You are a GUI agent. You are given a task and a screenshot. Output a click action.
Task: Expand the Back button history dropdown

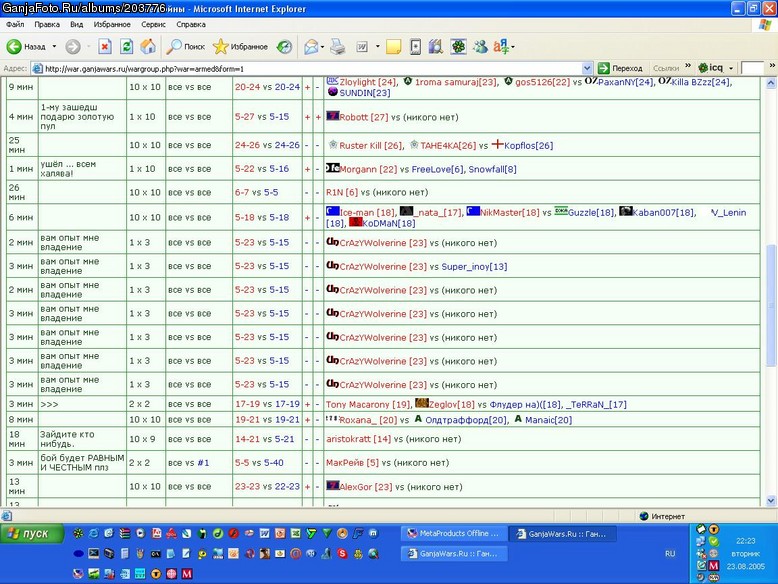coord(54,47)
